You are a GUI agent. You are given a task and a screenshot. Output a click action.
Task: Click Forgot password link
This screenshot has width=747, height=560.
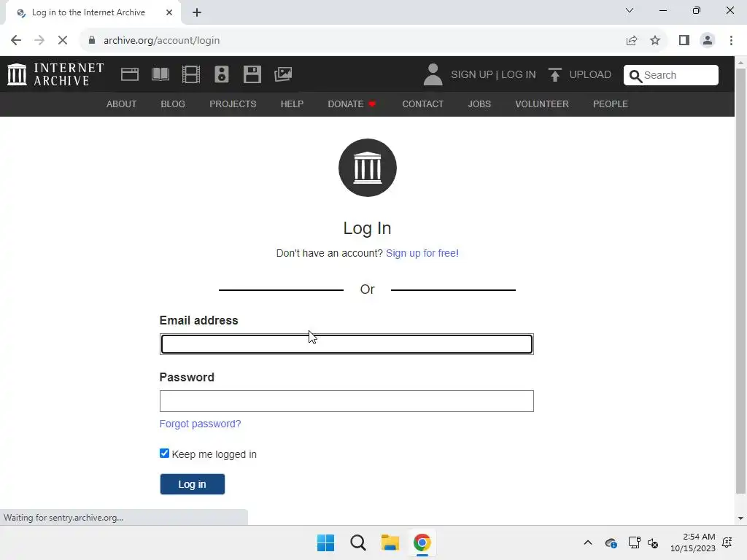click(200, 424)
